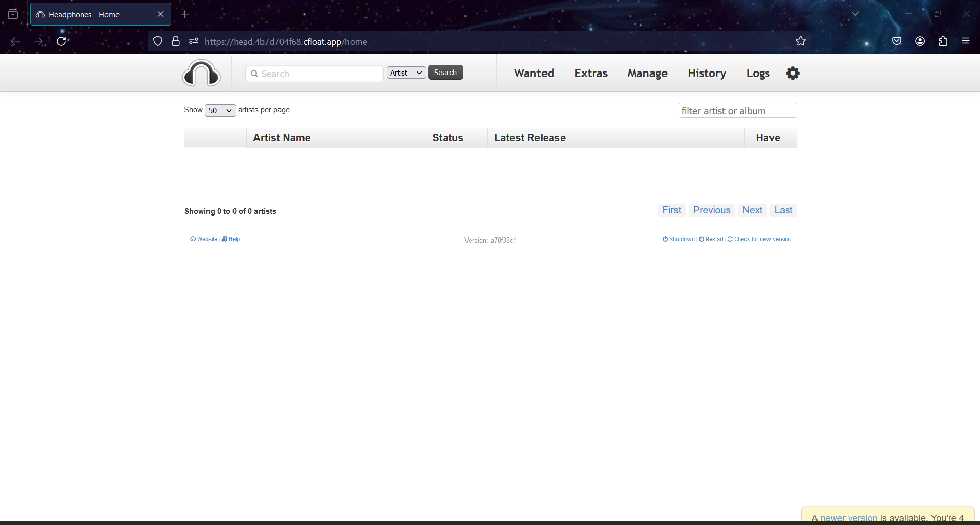Viewport: 980px width, 525px height.
Task: Open recent browsing tab view icon
Action: 13,14
